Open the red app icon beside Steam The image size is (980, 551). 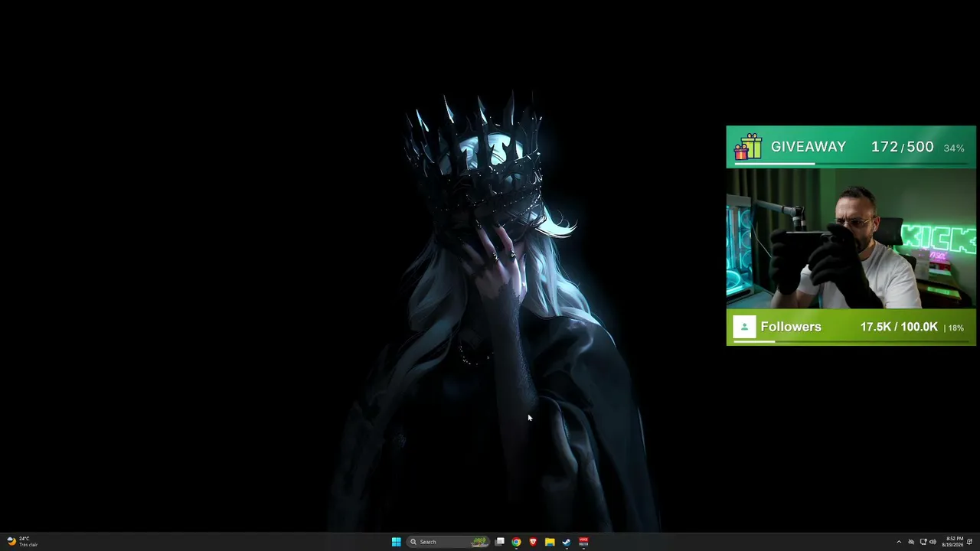click(x=583, y=542)
